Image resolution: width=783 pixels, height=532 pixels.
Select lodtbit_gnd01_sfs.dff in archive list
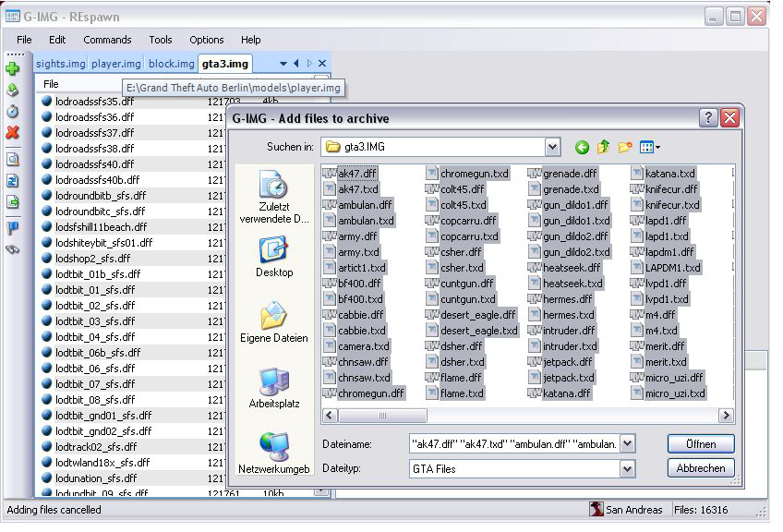tap(103, 415)
